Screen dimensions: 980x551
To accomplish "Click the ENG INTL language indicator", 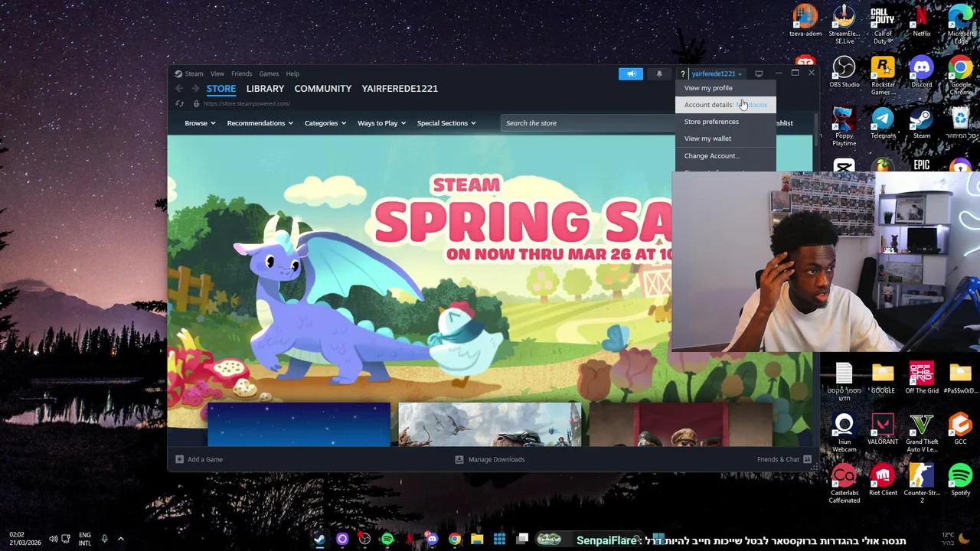I will 85,539.
